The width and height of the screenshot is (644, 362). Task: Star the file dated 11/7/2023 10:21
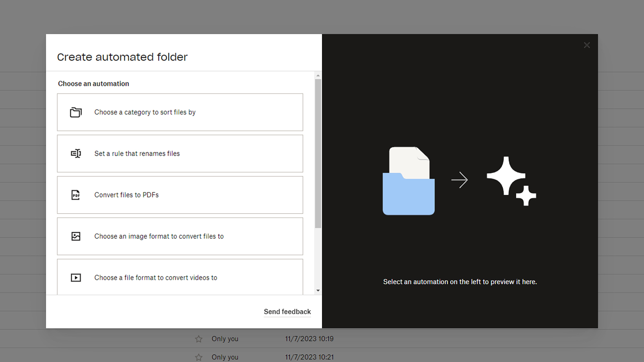click(x=199, y=357)
